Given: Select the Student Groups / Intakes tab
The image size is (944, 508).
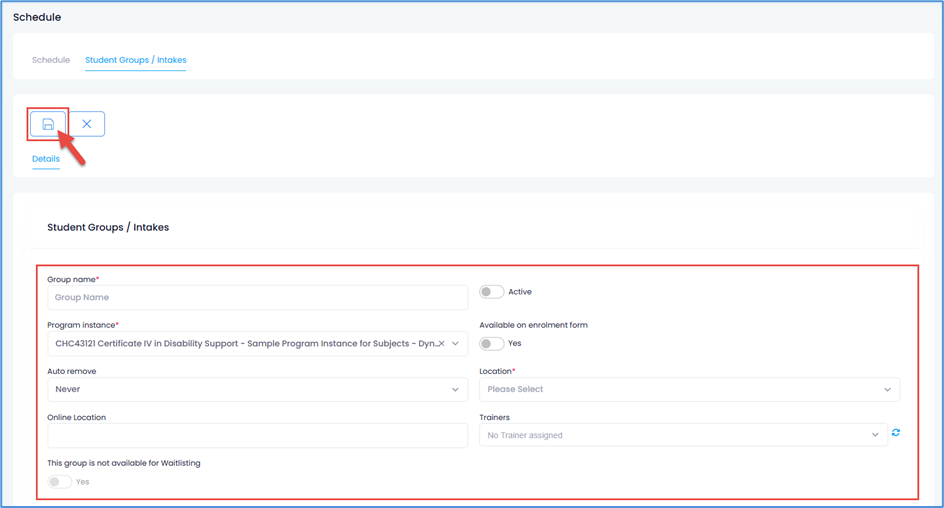Looking at the screenshot, I should [x=136, y=60].
